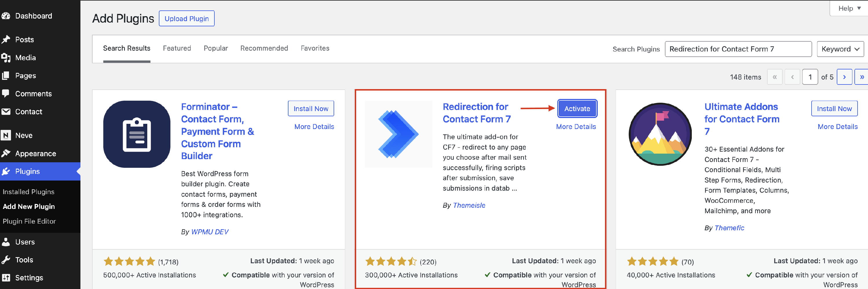The height and width of the screenshot is (289, 868).
Task: Click the Ultimate Addons mountain thumbnail
Action: point(660,134)
